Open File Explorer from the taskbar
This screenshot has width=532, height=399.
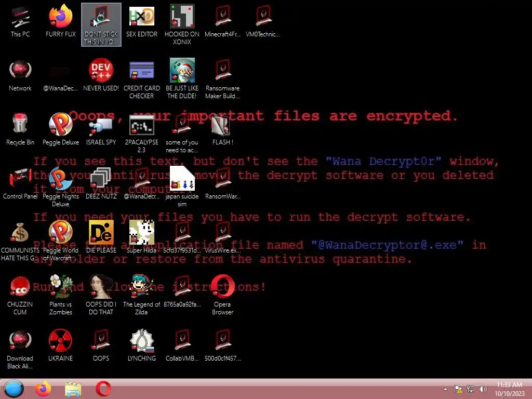73,389
